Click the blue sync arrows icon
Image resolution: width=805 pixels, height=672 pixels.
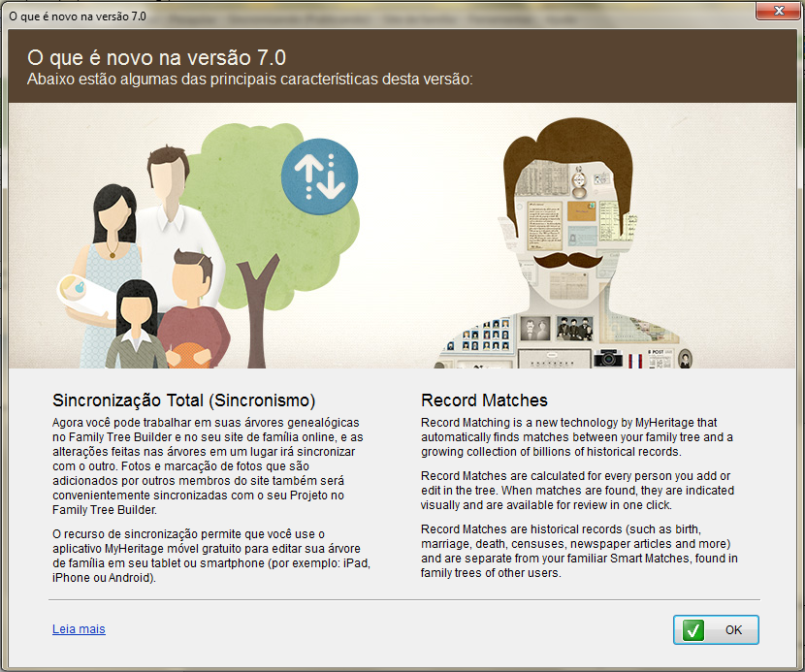319,176
